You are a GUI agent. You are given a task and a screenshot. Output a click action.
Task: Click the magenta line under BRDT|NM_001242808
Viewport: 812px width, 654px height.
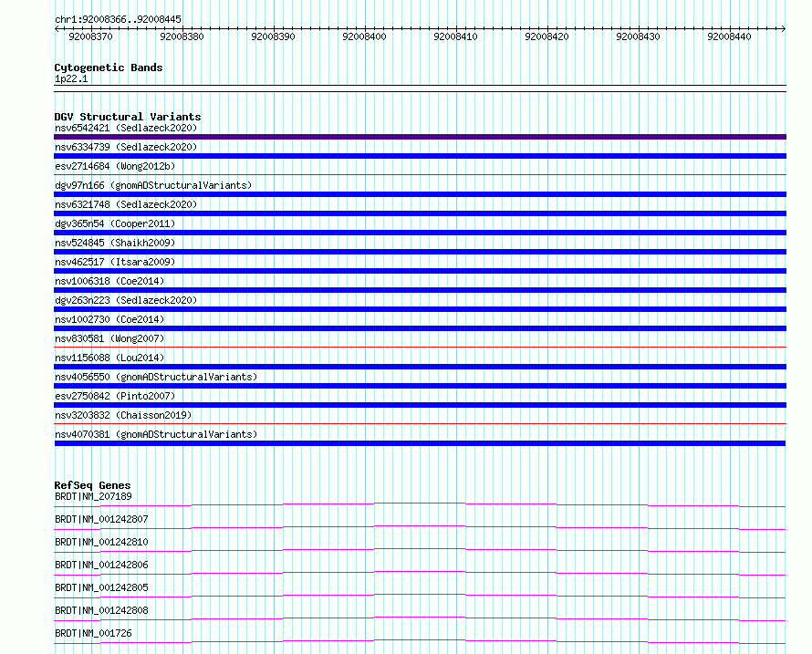pos(420,618)
